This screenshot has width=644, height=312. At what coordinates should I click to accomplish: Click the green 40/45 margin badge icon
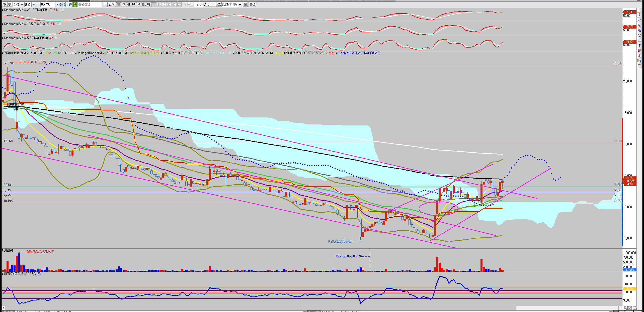pyautogui.click(x=75, y=5)
